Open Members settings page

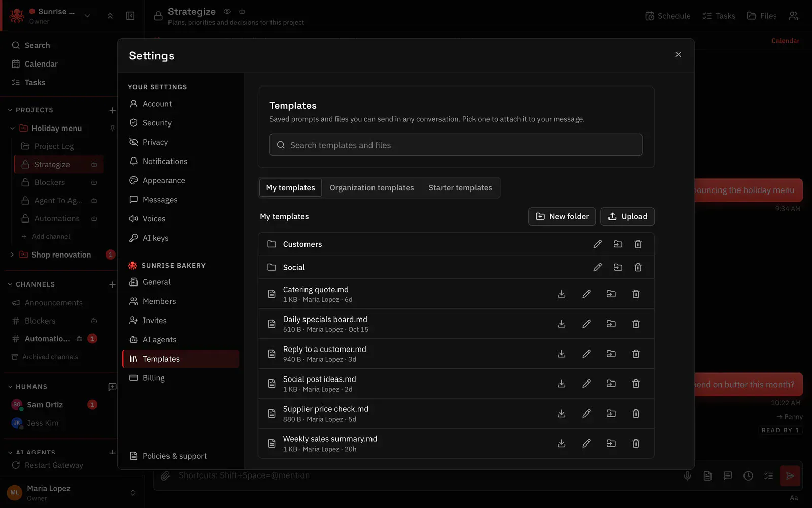(181, 301)
